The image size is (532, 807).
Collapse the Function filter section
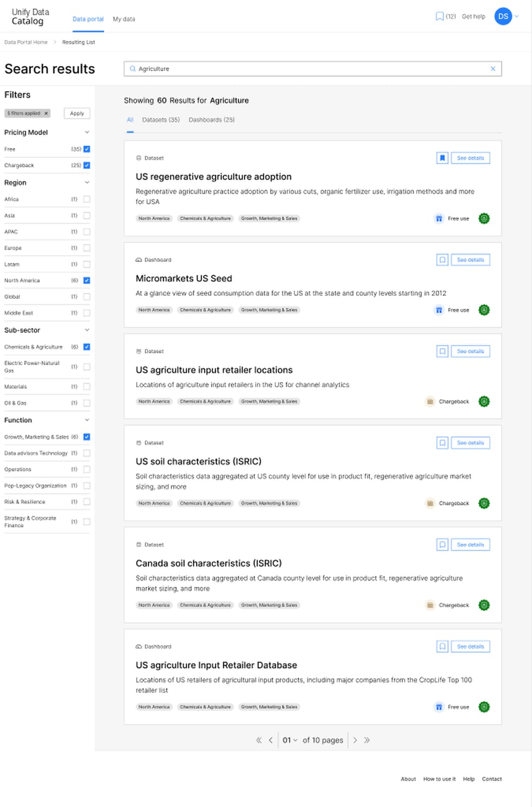(87, 420)
